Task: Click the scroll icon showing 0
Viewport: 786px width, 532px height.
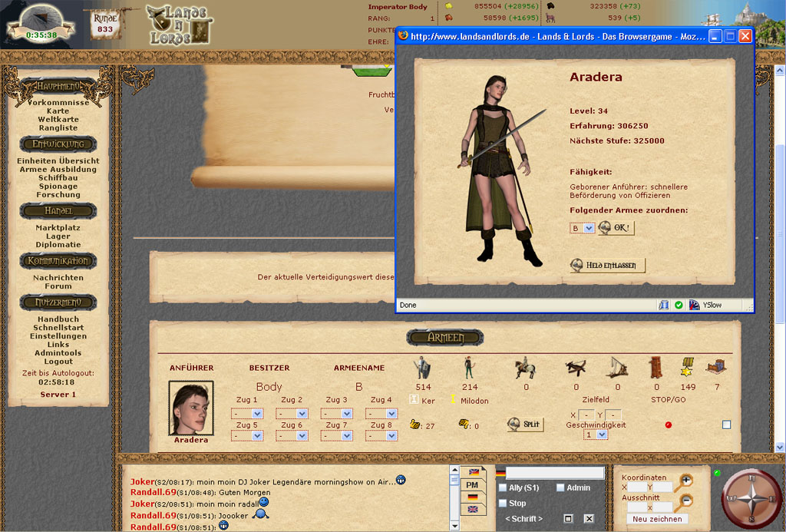Action: coord(464,425)
